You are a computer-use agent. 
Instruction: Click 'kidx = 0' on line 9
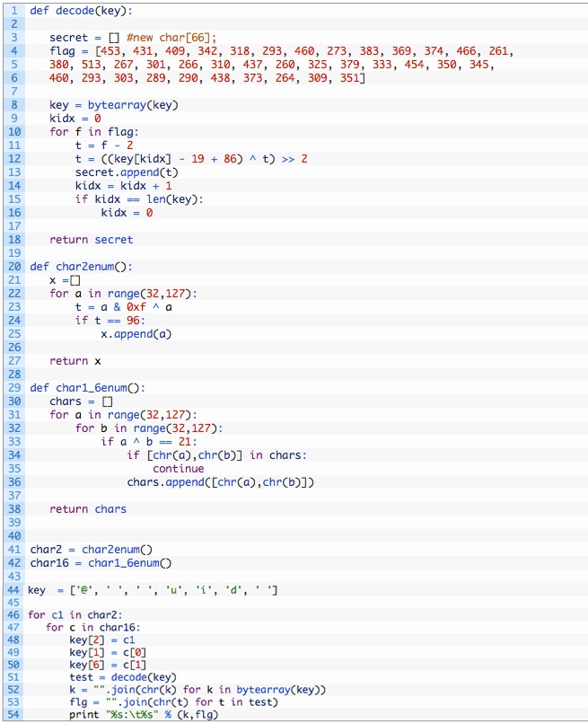(75, 118)
